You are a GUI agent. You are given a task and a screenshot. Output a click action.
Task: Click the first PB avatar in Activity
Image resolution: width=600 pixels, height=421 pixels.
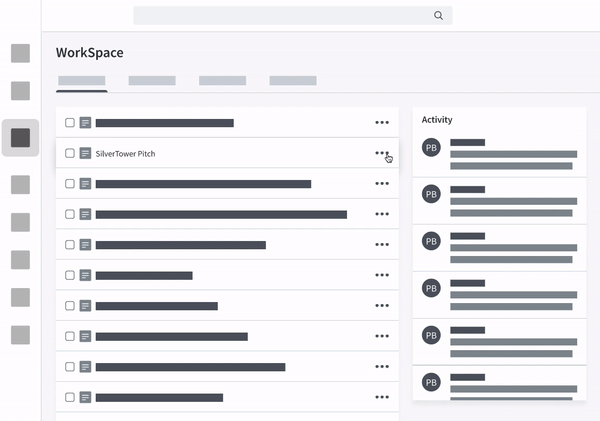(x=431, y=147)
